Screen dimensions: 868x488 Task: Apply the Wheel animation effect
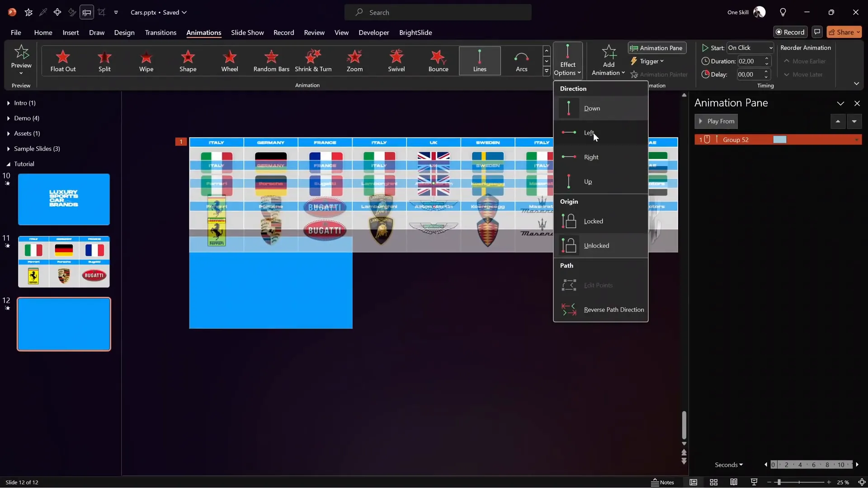[x=230, y=61]
